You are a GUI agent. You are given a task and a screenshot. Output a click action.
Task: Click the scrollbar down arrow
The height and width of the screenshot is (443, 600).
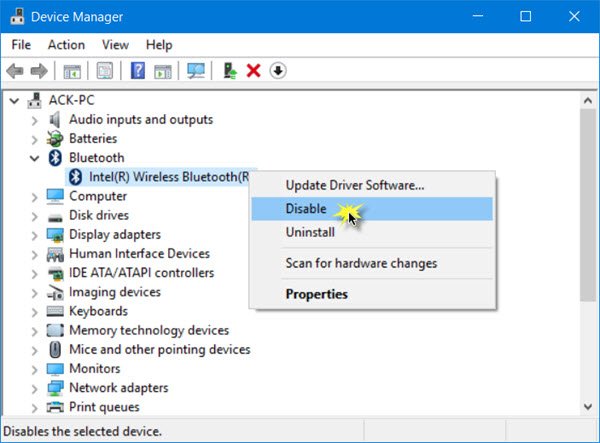(x=588, y=406)
